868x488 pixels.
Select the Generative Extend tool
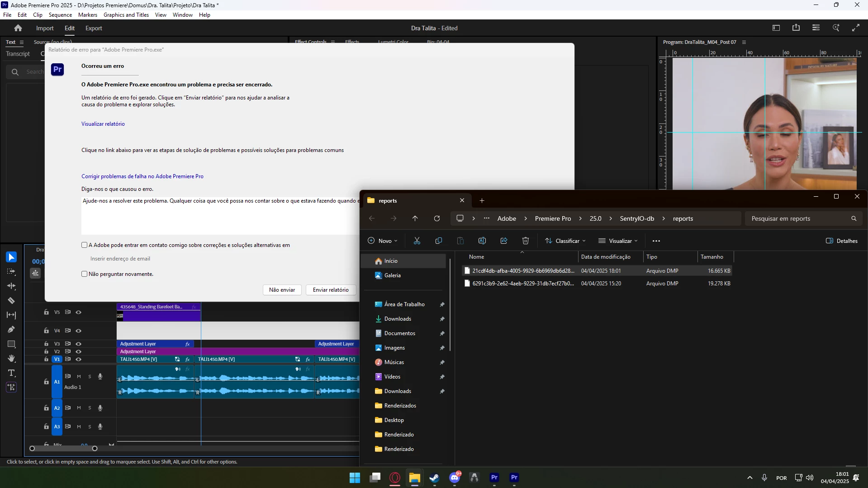(11, 388)
